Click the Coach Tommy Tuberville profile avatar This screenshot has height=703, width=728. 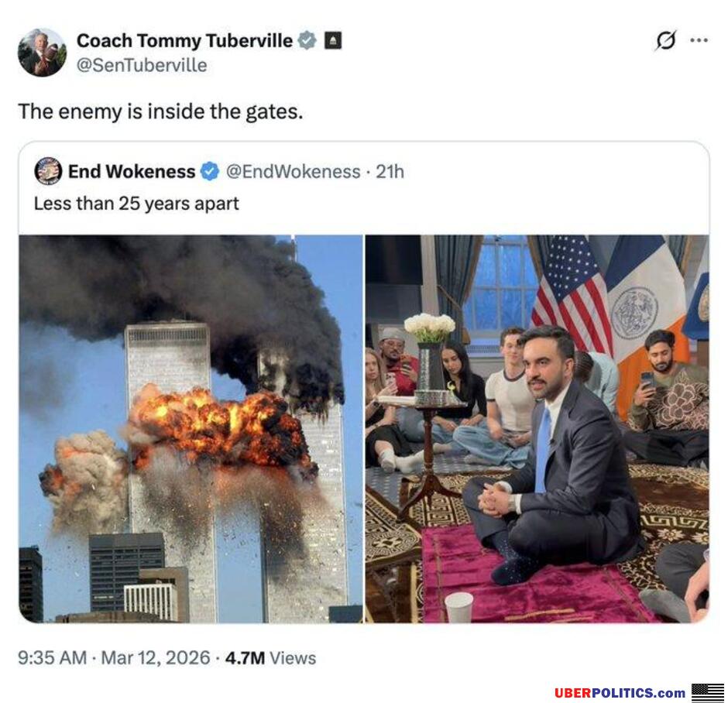click(42, 53)
